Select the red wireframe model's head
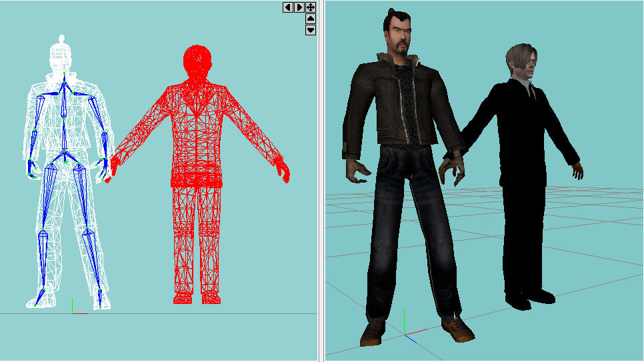Screen dimensions: 644x362 click(x=197, y=65)
